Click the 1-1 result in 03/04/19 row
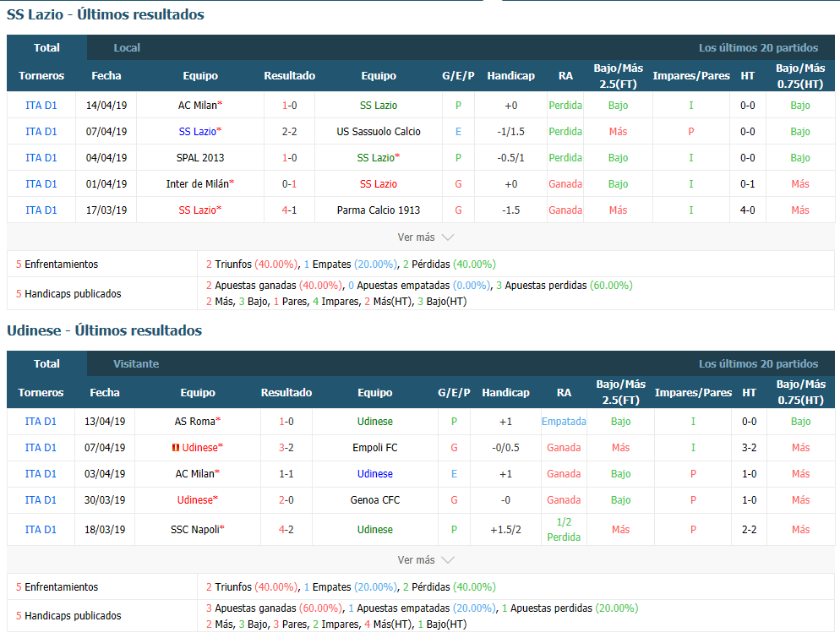Image resolution: width=840 pixels, height=638 pixels. [x=286, y=474]
